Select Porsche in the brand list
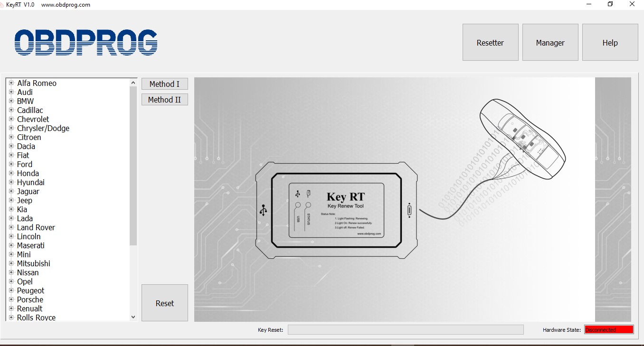Image resolution: width=644 pixels, height=346 pixels. pyautogui.click(x=30, y=299)
